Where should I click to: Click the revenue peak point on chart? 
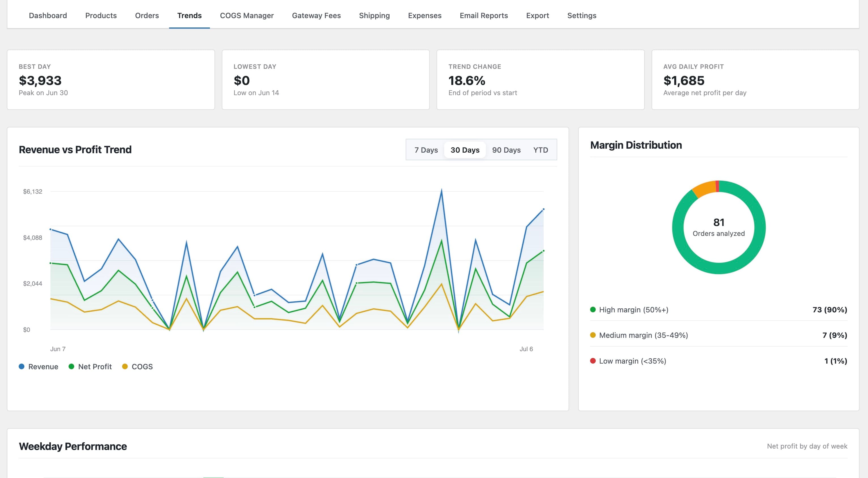coord(441,191)
